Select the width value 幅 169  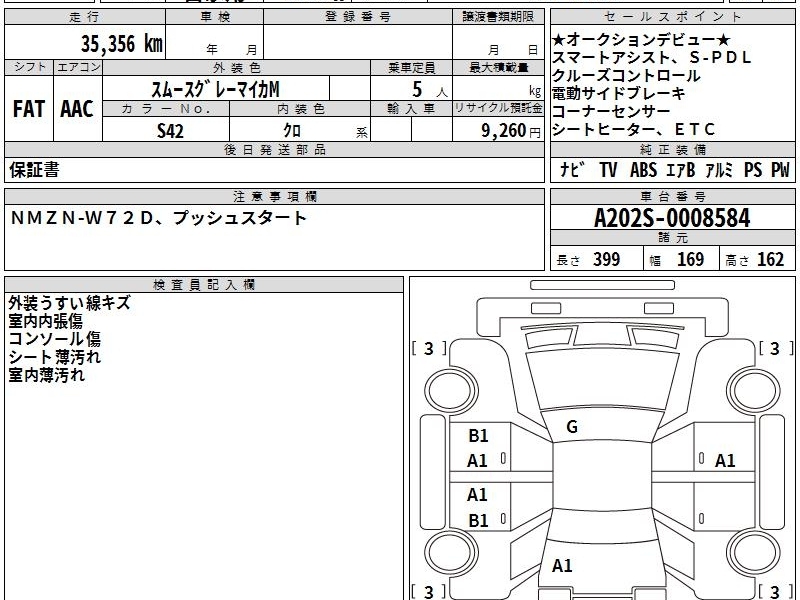tap(677, 259)
